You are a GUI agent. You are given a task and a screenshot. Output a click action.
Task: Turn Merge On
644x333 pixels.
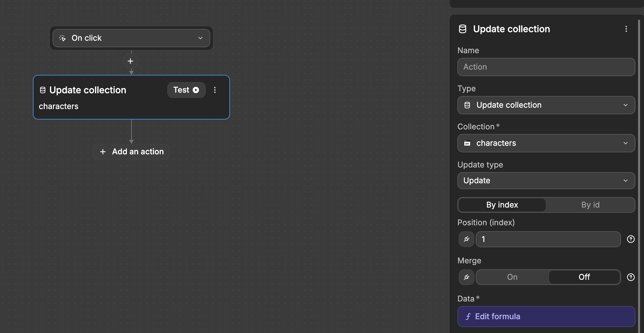(x=512, y=277)
